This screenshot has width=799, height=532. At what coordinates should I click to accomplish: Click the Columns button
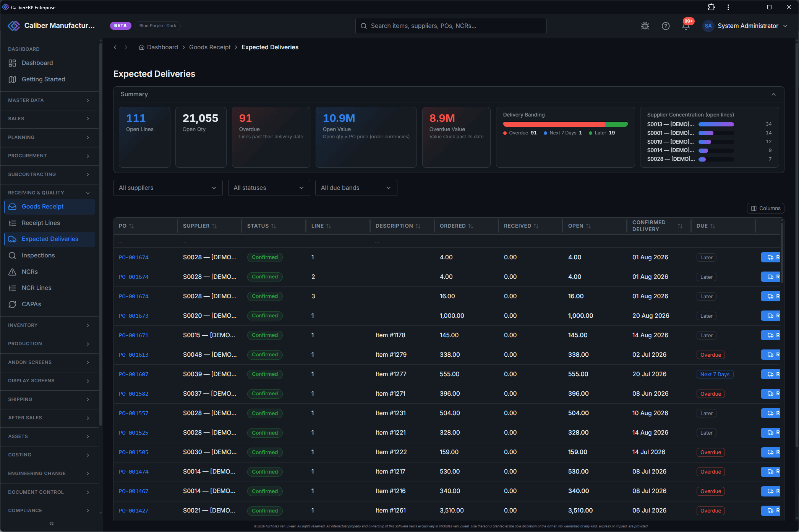pyautogui.click(x=765, y=209)
